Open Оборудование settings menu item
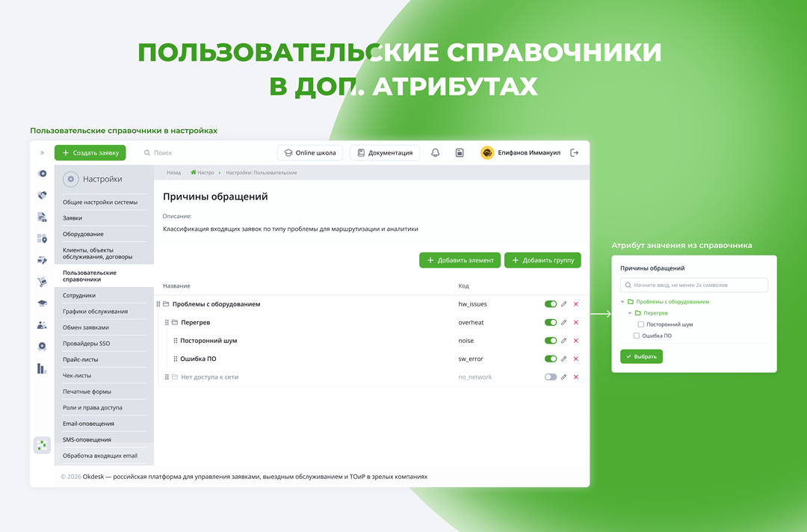 pos(84,234)
